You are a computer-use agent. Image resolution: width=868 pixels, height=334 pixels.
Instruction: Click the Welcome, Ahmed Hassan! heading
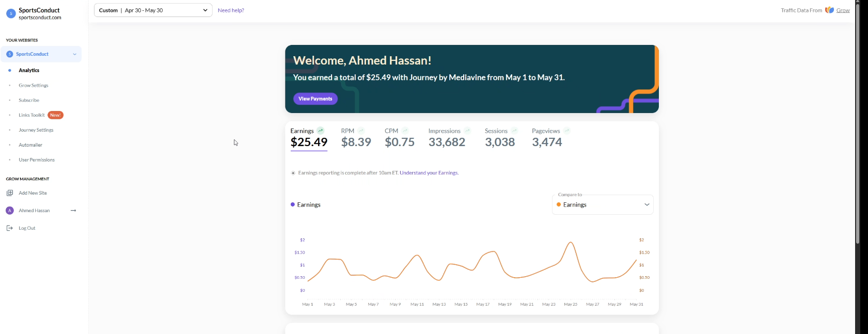point(362,60)
